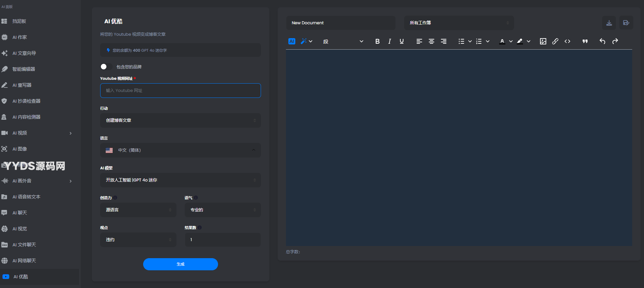Open AI 聊天 in the sidebar

click(20, 213)
